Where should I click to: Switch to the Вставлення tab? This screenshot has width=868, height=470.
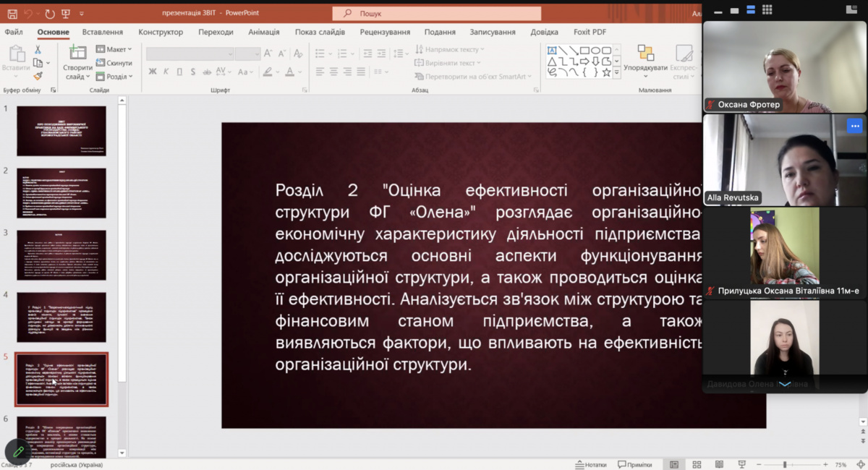103,32
